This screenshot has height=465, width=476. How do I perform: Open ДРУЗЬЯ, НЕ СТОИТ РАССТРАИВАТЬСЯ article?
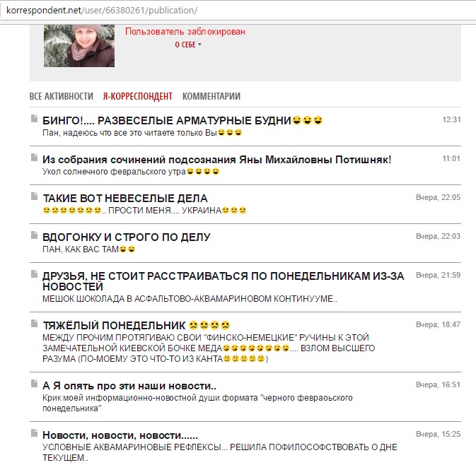coord(223,281)
